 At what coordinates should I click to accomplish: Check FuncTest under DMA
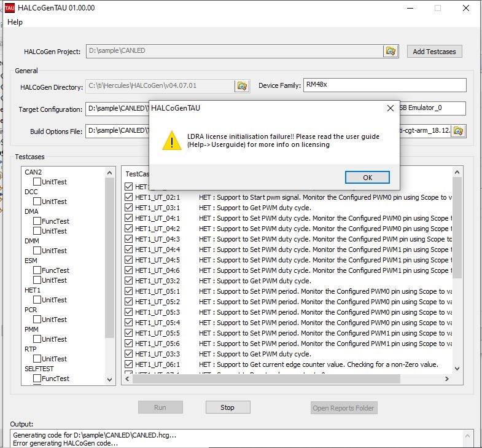[x=37, y=221]
